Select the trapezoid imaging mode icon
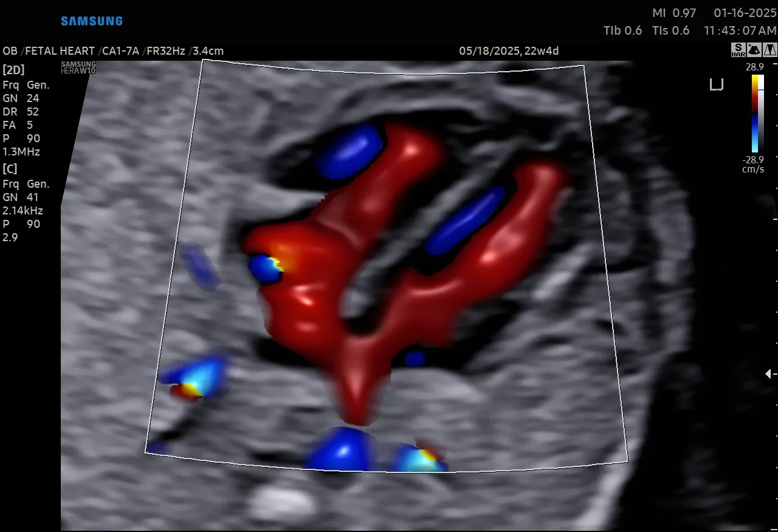This screenshot has height=532, width=778. click(x=754, y=50)
